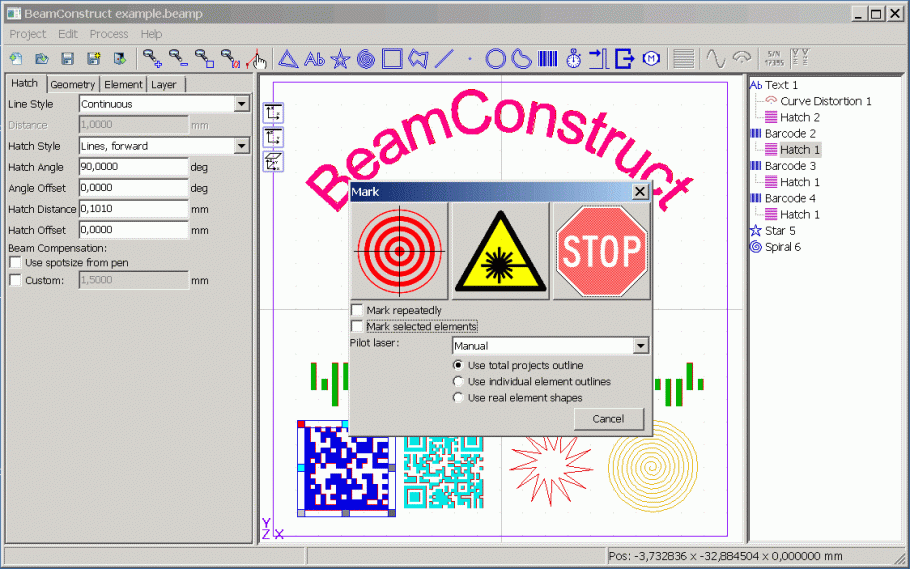Select Star 5 in the element tree

780,231
